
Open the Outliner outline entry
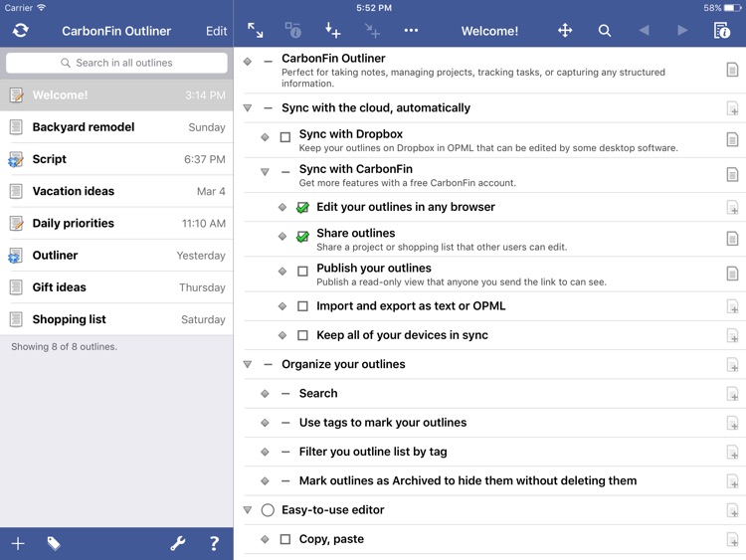116,256
